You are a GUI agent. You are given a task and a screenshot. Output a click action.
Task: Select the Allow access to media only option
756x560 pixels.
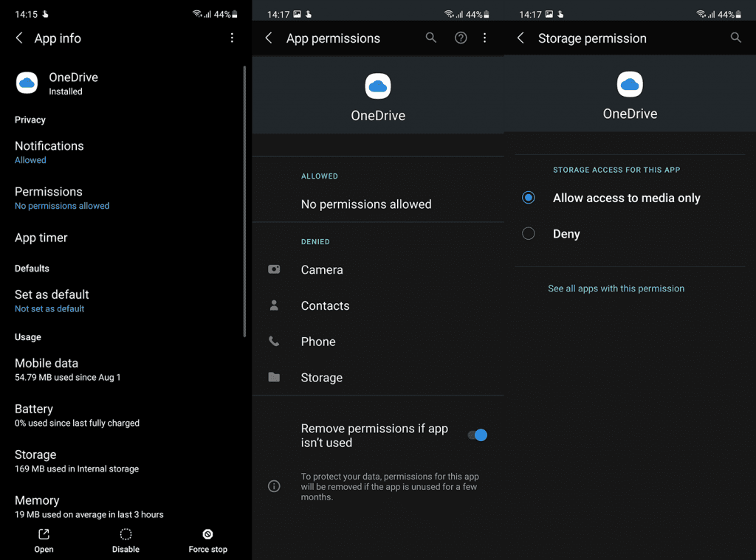click(528, 198)
